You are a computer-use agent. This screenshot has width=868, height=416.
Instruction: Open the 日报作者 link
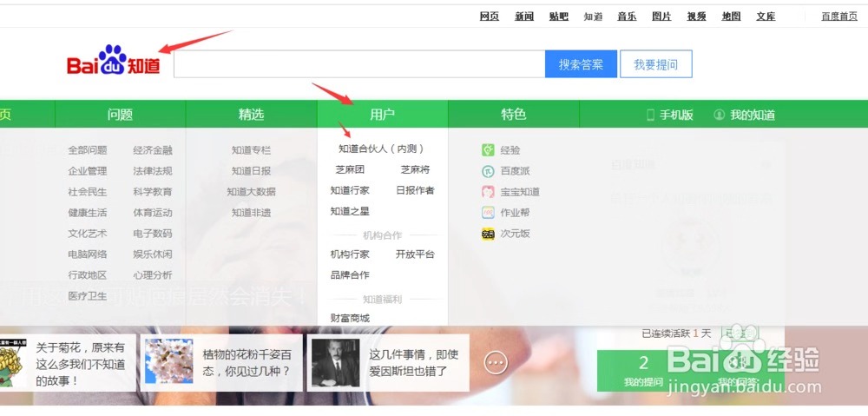tap(415, 190)
